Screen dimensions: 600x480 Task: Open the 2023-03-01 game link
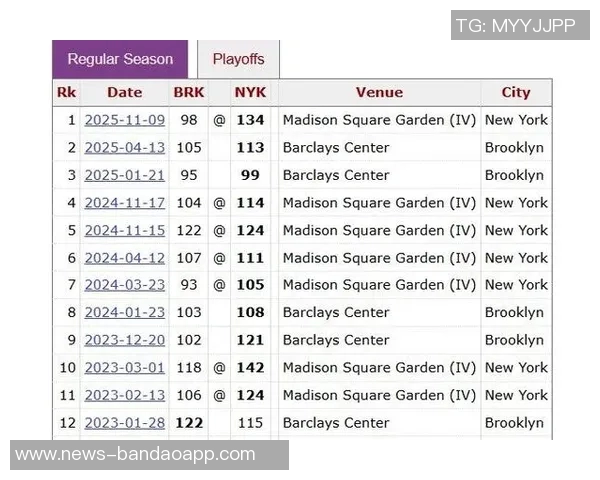(x=124, y=368)
